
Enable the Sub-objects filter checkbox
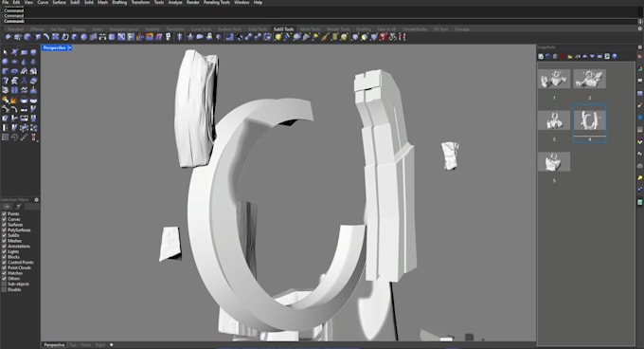click(x=4, y=285)
